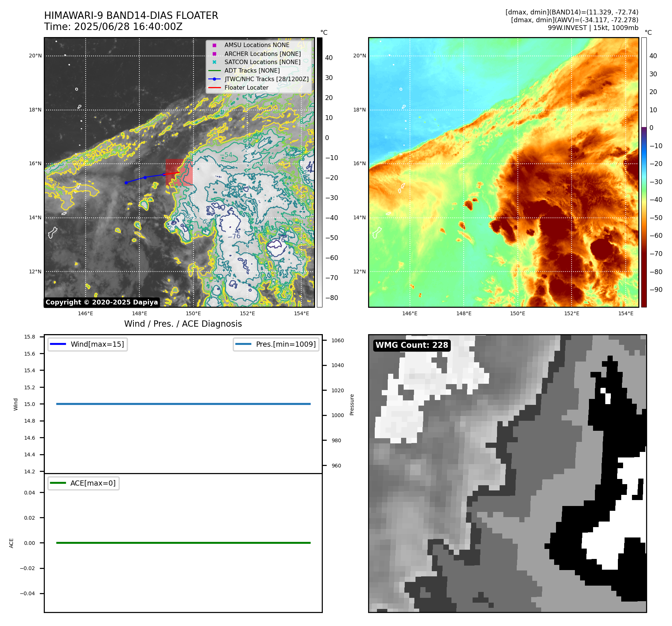
Task: Click the '−76' contour label on map
Action: tap(234, 236)
